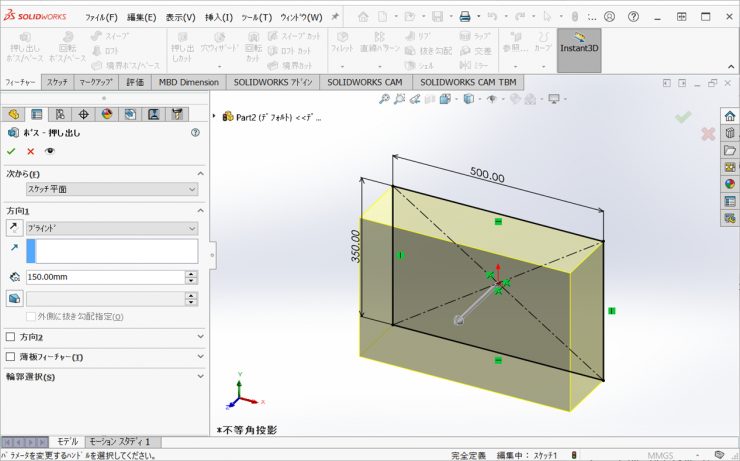
Task: Click the reverse direction button
Action: click(14, 228)
